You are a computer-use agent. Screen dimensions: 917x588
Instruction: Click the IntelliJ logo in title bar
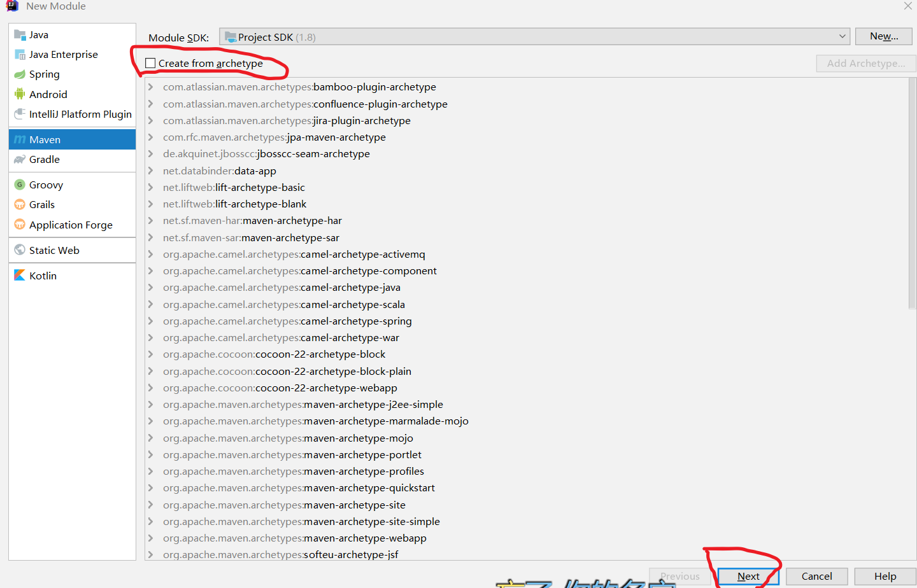coord(12,6)
